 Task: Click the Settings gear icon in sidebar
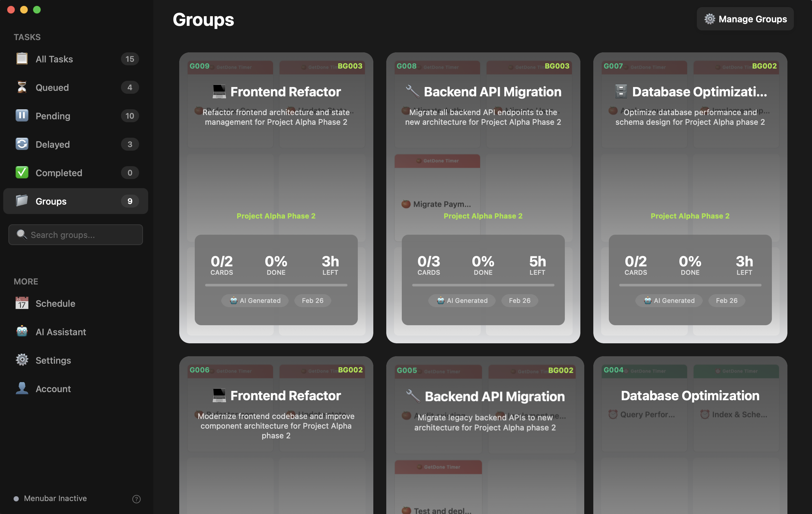[22, 360]
